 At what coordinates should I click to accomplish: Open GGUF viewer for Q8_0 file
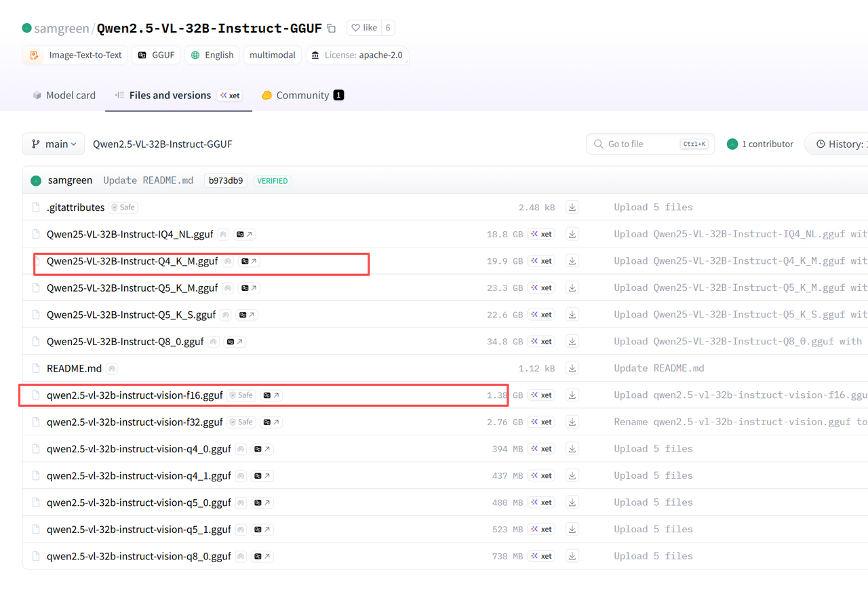[235, 342]
